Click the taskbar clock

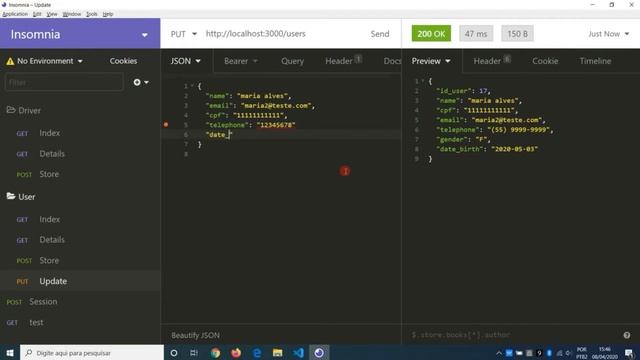604,353
